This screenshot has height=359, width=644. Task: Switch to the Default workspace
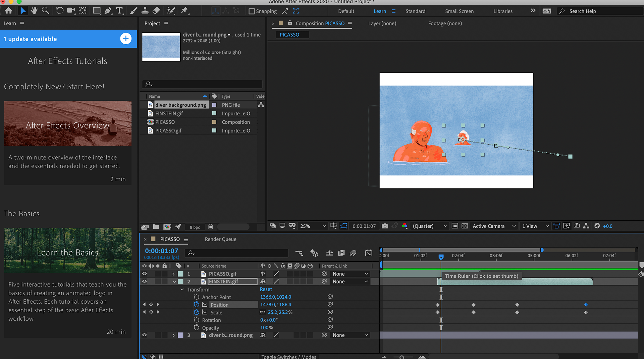tap(346, 11)
